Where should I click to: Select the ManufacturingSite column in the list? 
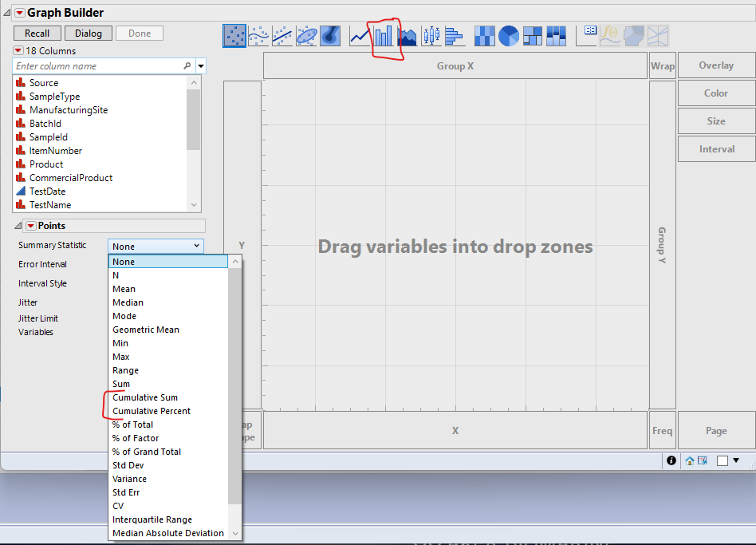click(x=69, y=110)
